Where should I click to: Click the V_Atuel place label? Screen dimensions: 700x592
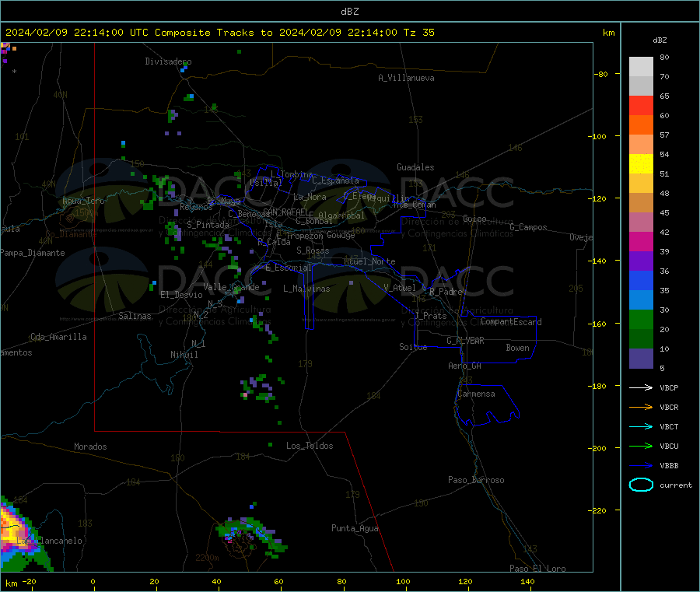click(x=400, y=288)
